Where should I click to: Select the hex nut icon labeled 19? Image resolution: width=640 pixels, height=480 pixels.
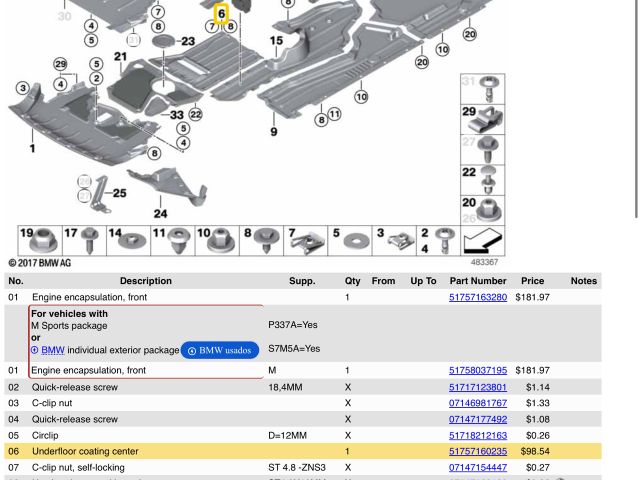click(x=42, y=241)
